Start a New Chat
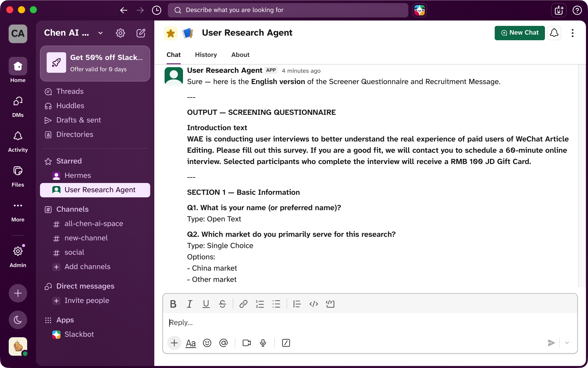The width and height of the screenshot is (588, 368). click(x=520, y=33)
